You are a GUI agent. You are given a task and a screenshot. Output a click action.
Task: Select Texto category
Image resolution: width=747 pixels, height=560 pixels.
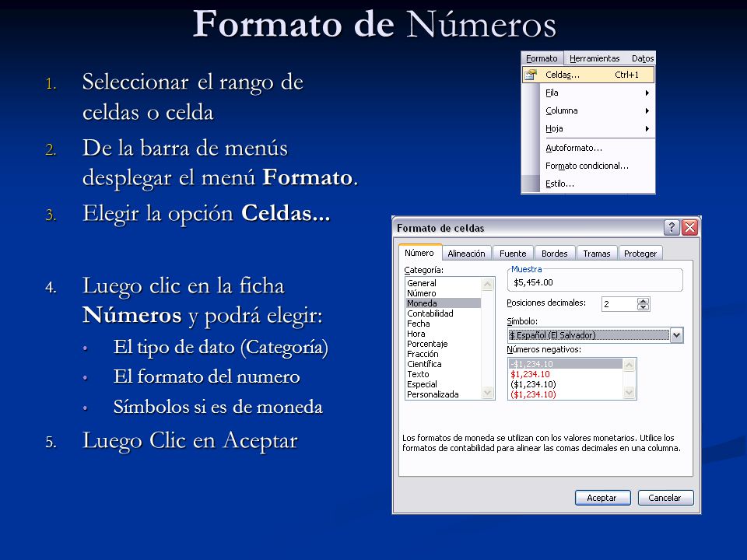point(443,374)
